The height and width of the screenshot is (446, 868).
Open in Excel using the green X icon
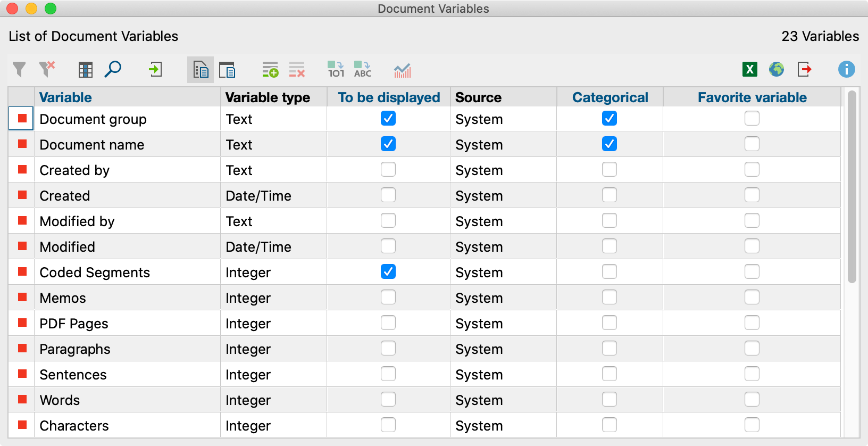(750, 69)
